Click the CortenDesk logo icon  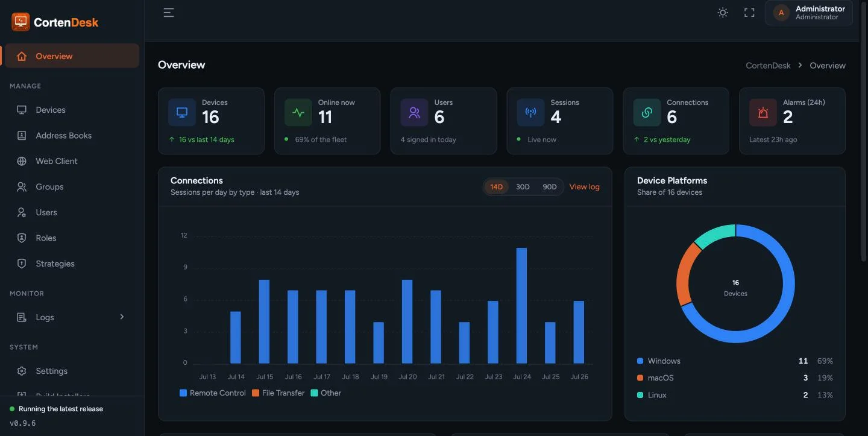click(20, 22)
